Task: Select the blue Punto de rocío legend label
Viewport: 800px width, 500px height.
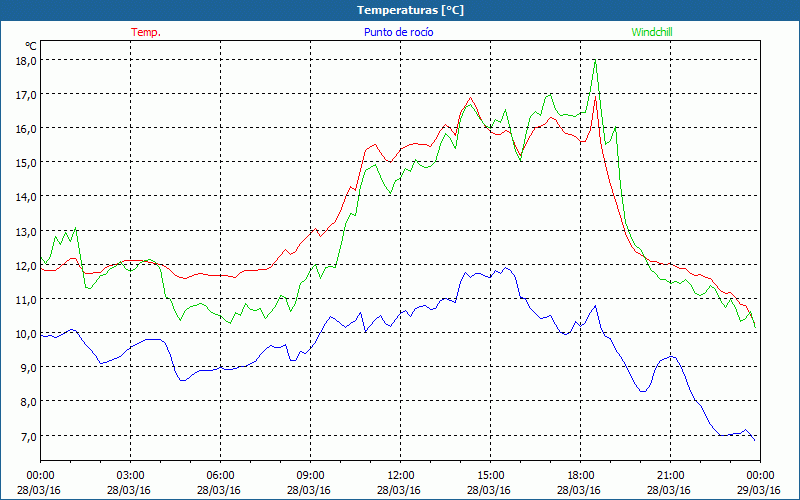Action: [398, 32]
